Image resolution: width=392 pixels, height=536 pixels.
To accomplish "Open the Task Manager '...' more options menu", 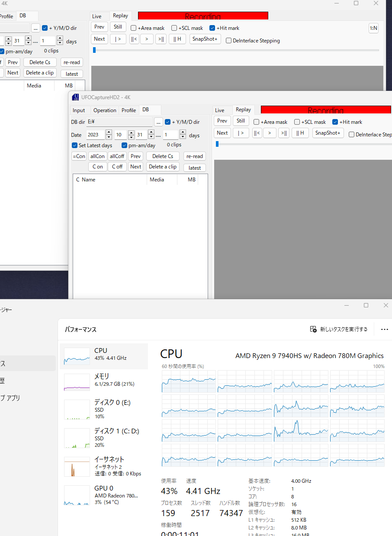I will click(384, 329).
